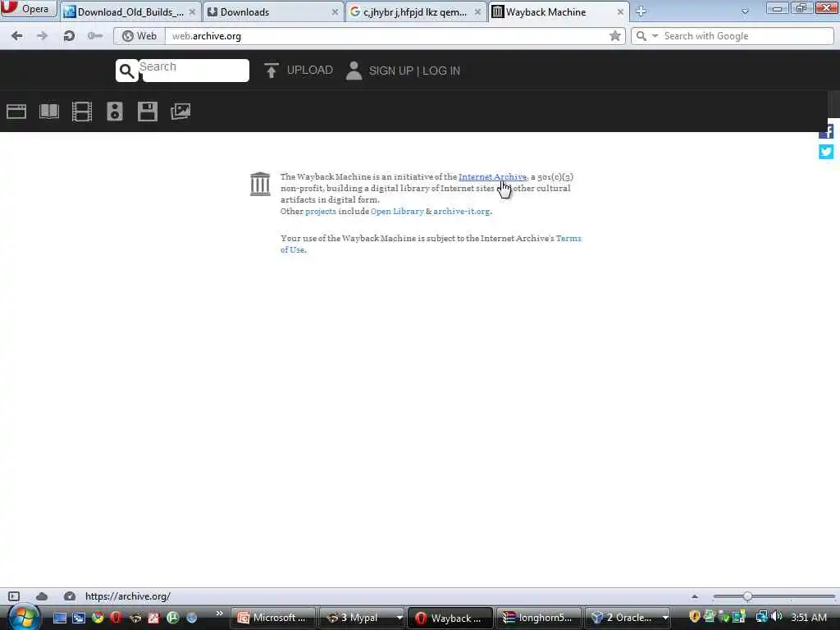840x630 pixels.
Task: Close the Wayback Machine tab
Action: point(620,11)
